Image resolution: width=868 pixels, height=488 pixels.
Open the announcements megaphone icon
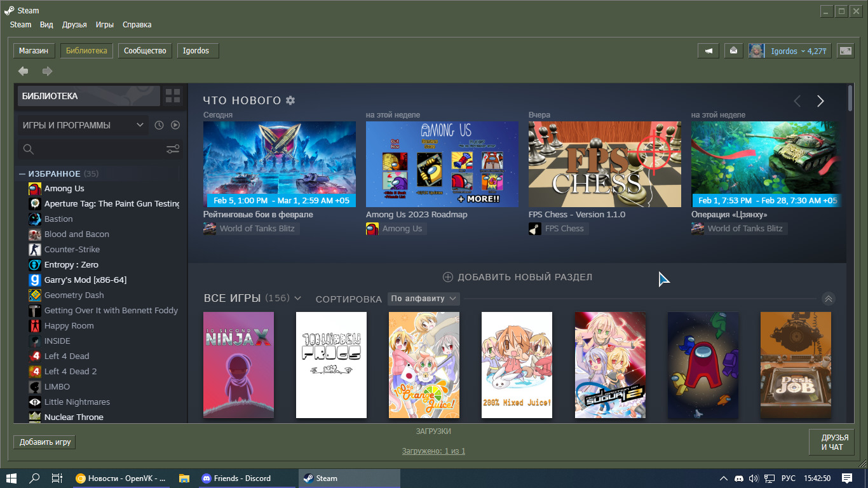pos(708,51)
